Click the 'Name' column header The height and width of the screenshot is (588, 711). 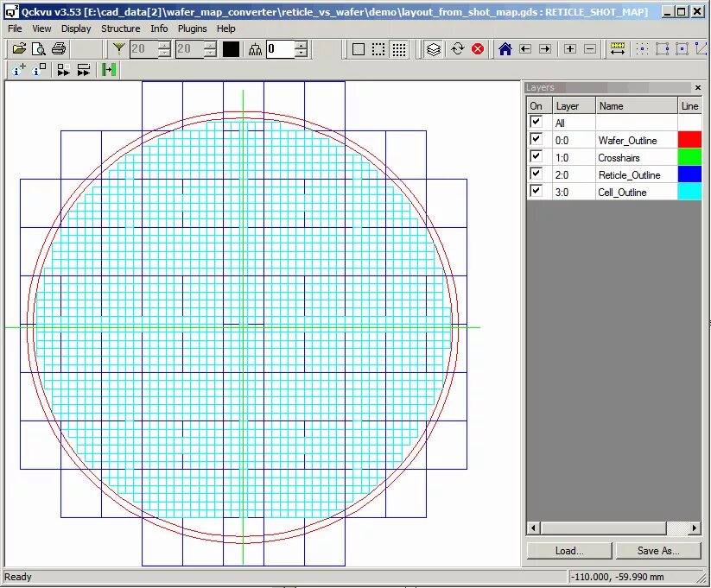coord(636,106)
